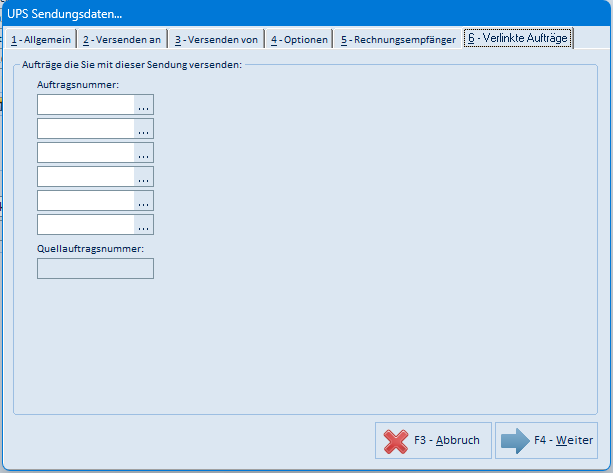Open lookup button of sixth Auftragsnummer field
Screen dimensions: 613x473
pyautogui.click(x=143, y=224)
